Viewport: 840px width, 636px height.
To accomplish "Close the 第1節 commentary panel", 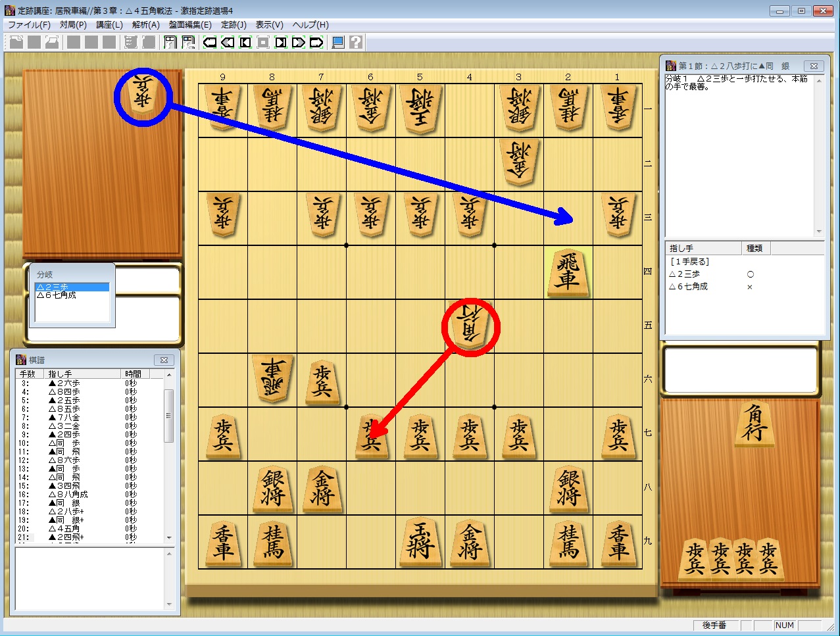I will click(813, 66).
